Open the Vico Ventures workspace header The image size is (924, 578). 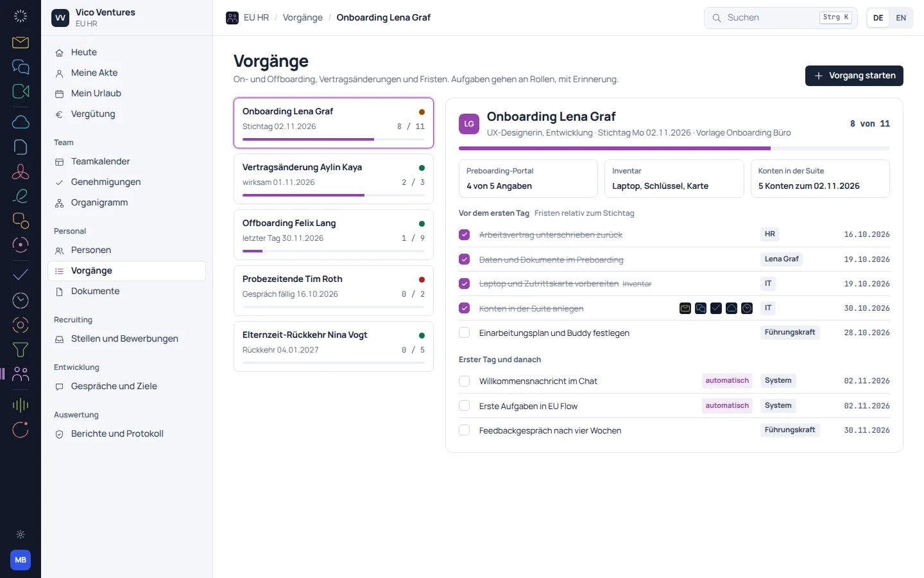tap(126, 18)
